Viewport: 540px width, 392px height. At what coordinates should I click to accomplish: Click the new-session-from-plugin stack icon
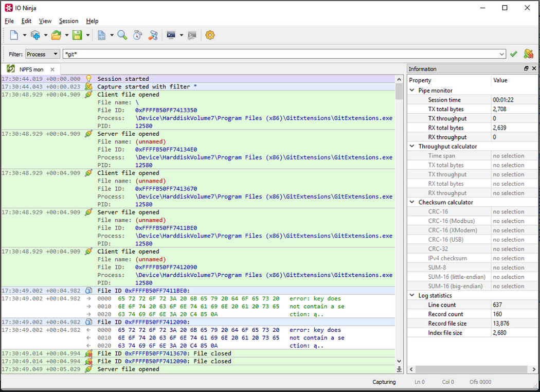click(x=35, y=35)
